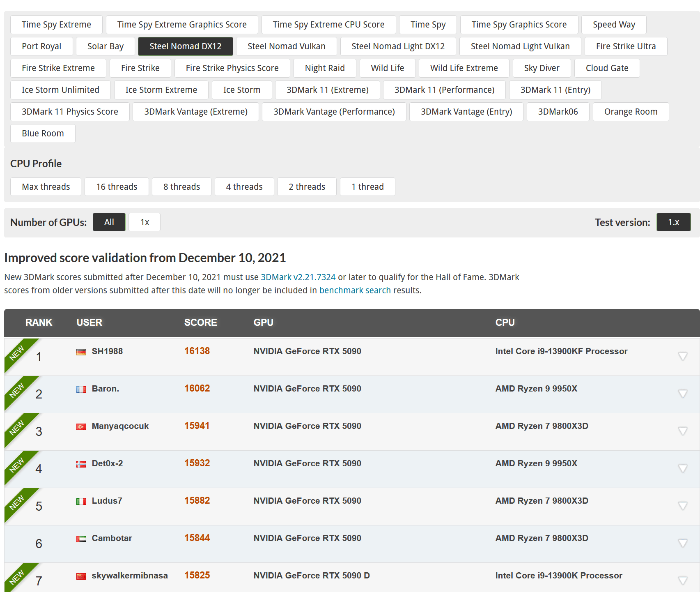Select Steel Nomad DX12 benchmark
700x592 pixels.
tap(186, 46)
